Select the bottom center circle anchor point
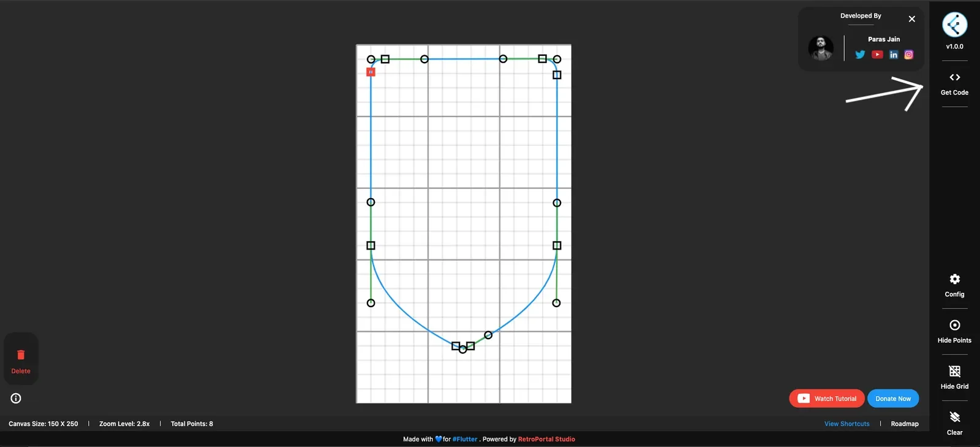980x447 pixels. coord(462,350)
